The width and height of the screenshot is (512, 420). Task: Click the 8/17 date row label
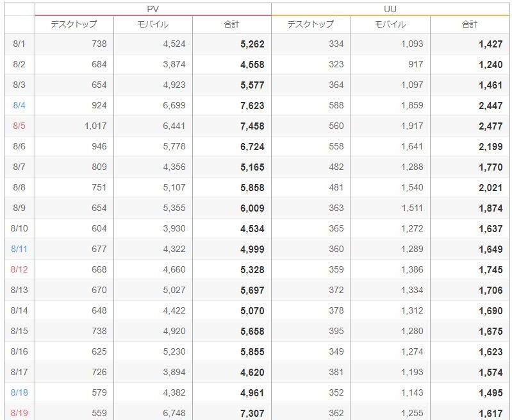tap(19, 372)
